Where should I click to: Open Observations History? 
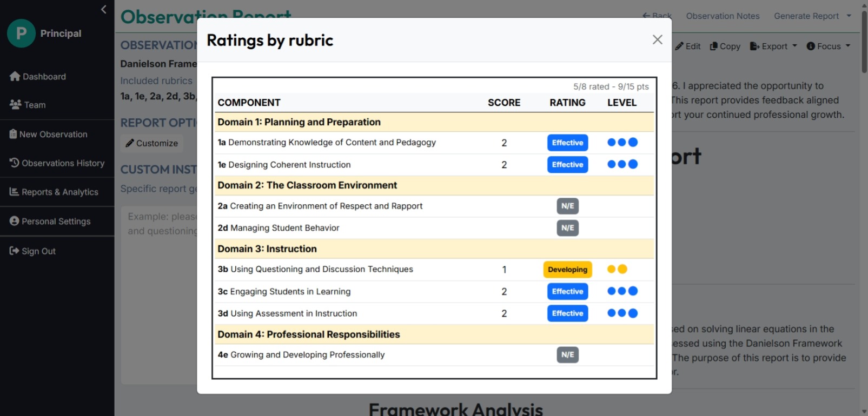57,163
